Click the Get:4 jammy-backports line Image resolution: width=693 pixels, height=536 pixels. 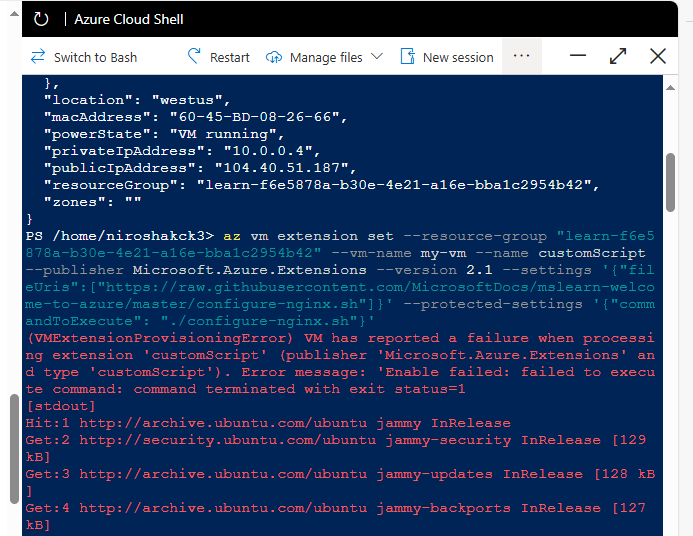(336, 516)
